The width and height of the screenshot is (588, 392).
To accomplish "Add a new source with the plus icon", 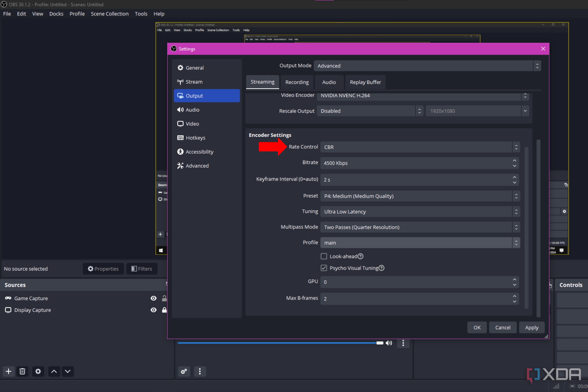I will (8, 371).
